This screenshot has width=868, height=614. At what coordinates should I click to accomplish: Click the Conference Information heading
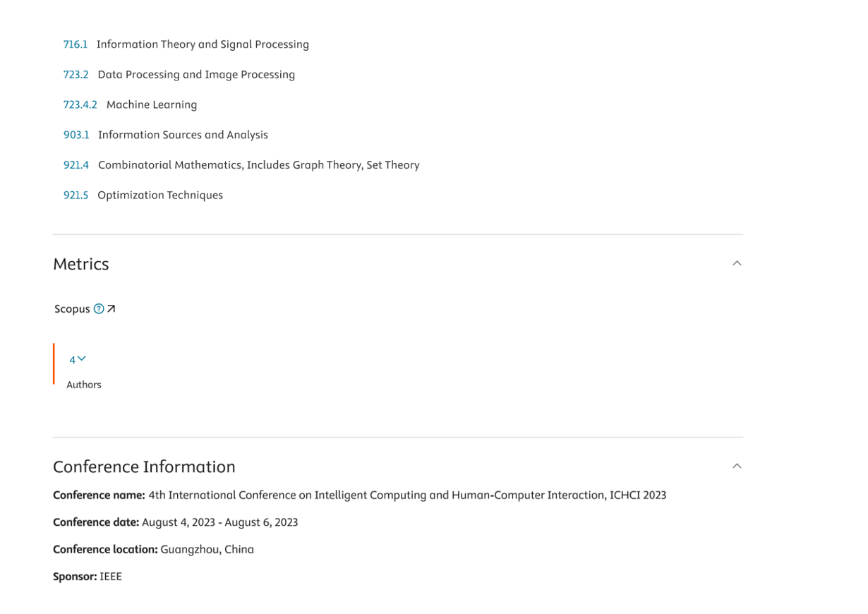click(x=144, y=466)
